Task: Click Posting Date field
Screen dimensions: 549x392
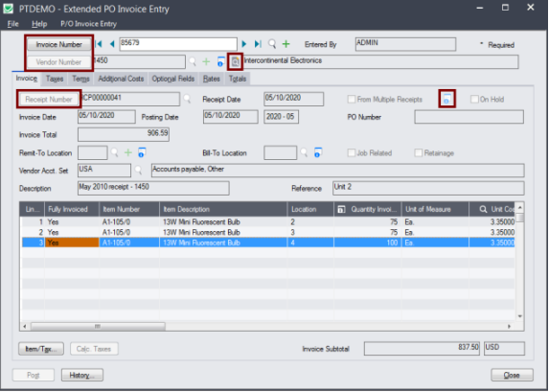Action: tap(230, 117)
